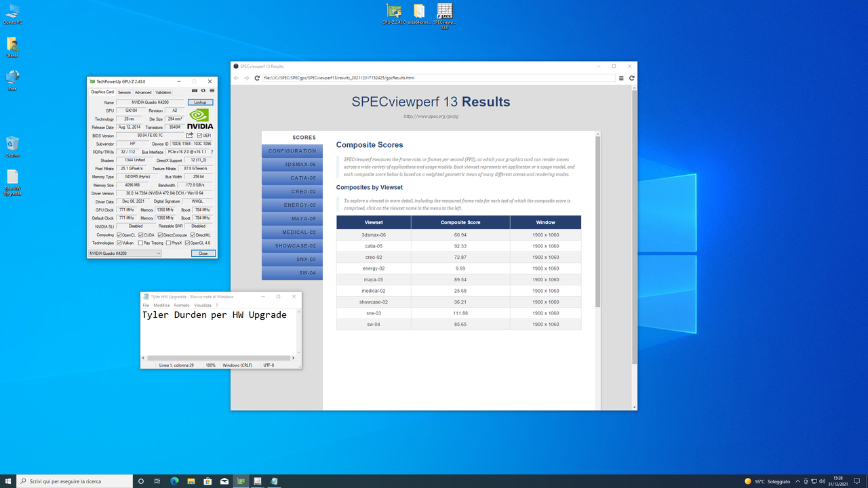Switch to the GPU-Z Sensors tab
The width and height of the screenshot is (868, 488).
(x=124, y=92)
